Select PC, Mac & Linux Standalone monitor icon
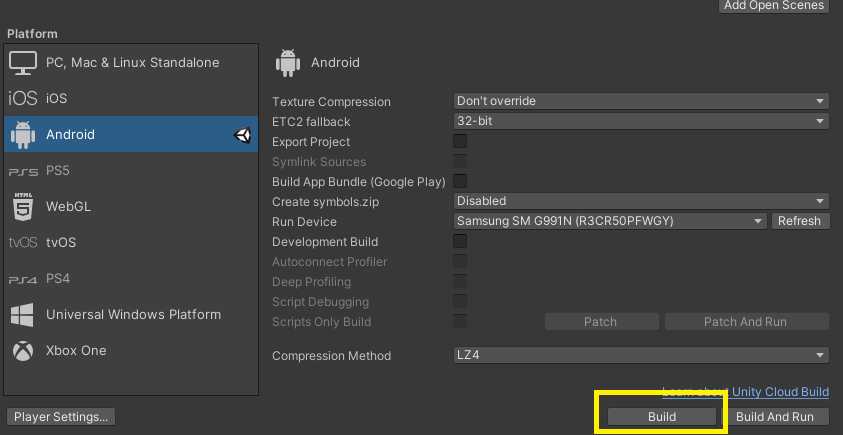This screenshot has width=843, height=435. 23,63
